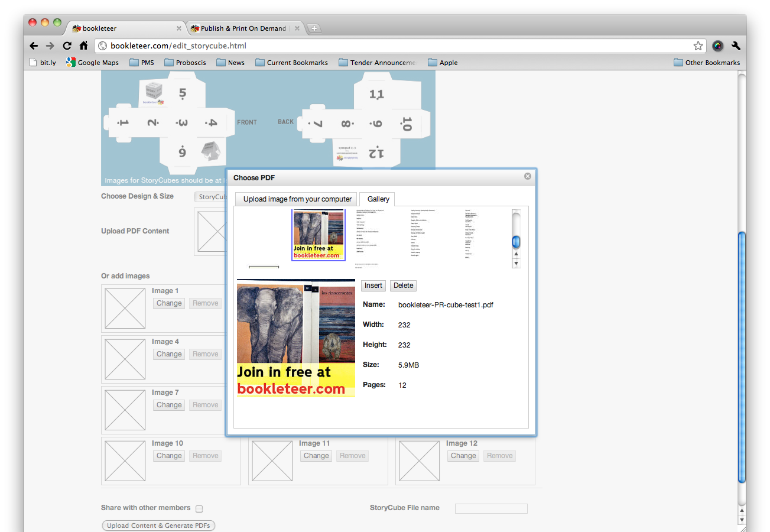Click the Image 12 placeholder thumbnail

click(420, 461)
